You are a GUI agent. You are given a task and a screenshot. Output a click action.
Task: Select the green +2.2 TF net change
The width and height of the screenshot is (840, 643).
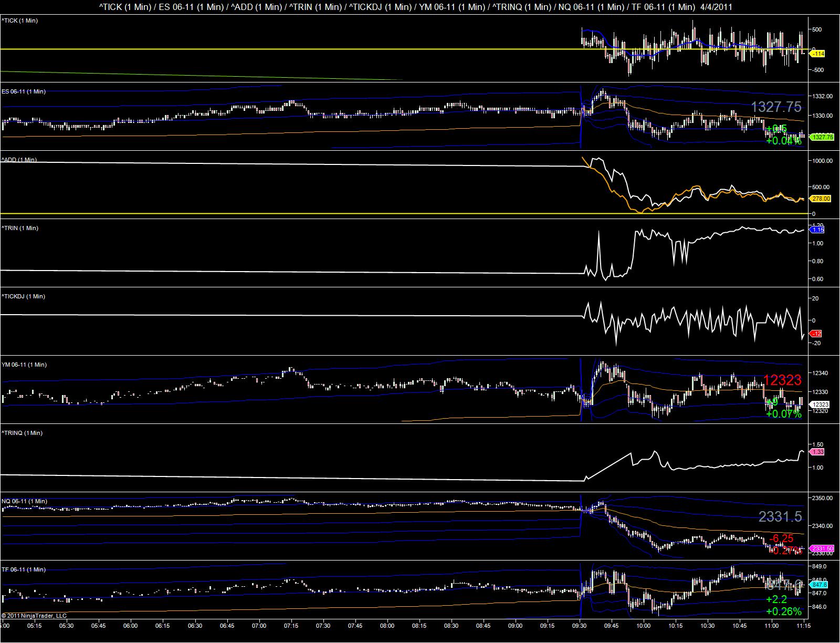coord(776,599)
